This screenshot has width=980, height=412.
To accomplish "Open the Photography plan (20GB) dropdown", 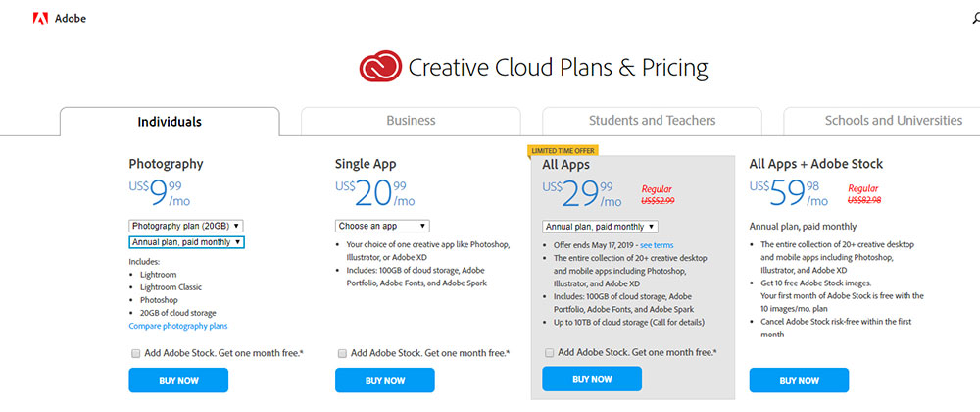I will pyautogui.click(x=186, y=226).
